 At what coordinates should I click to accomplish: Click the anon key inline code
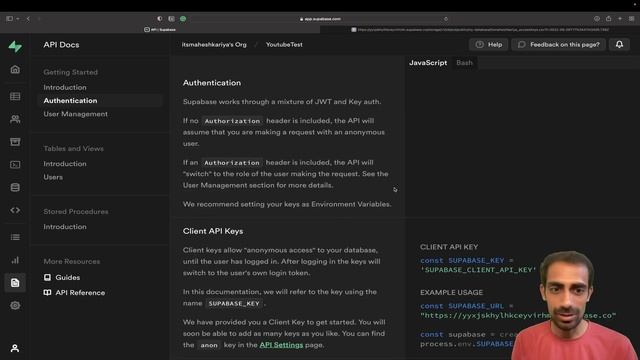209,345
